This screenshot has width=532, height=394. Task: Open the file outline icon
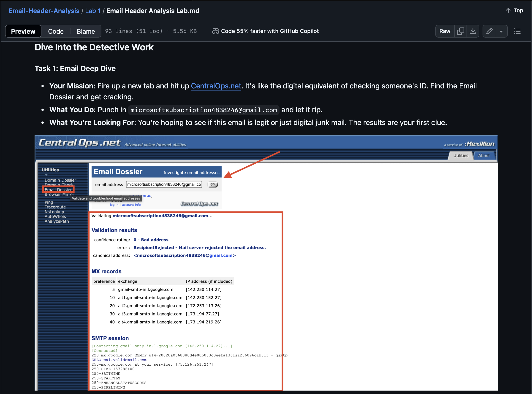pos(517,31)
